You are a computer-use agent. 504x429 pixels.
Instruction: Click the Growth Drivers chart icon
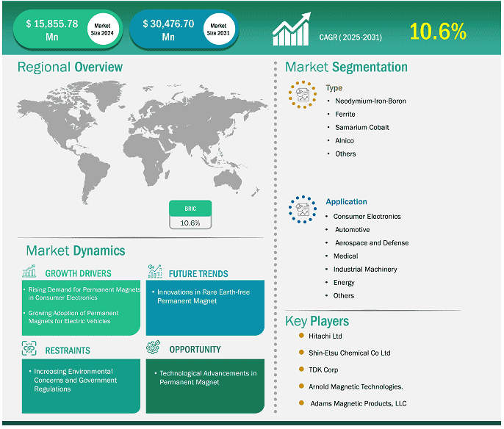pyautogui.click(x=29, y=271)
